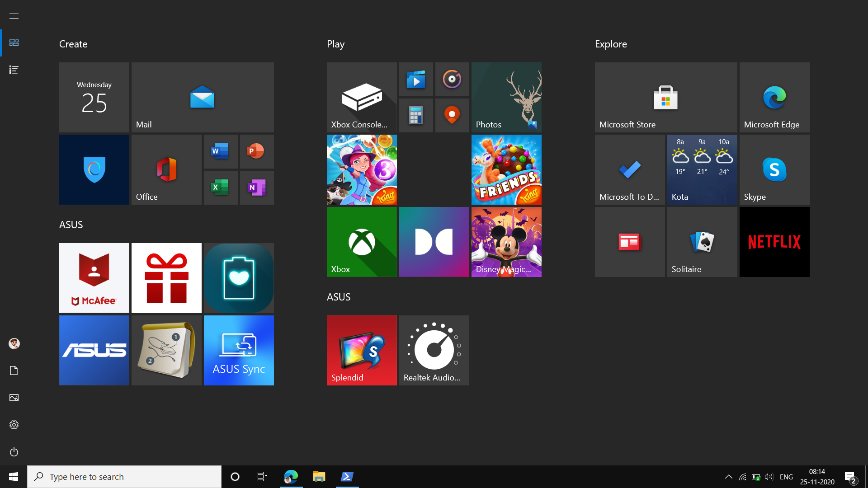The height and width of the screenshot is (488, 868).
Task: Switch ENG input language indicator
Action: [x=787, y=477]
